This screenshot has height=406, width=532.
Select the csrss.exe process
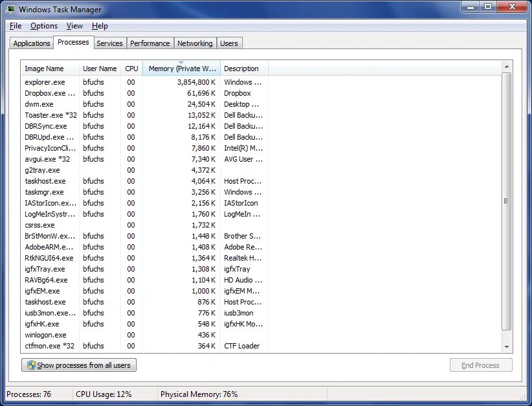(145, 225)
